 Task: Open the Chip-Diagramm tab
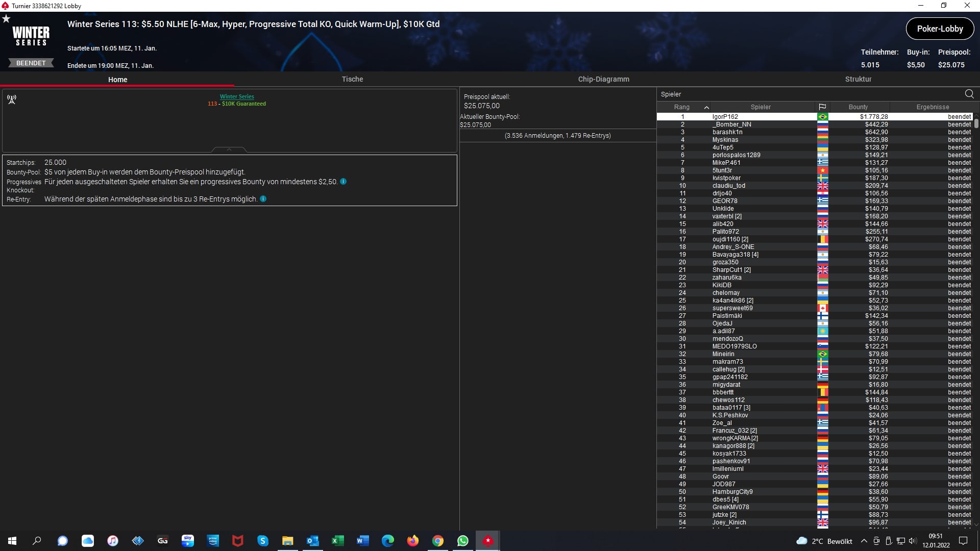[603, 79]
